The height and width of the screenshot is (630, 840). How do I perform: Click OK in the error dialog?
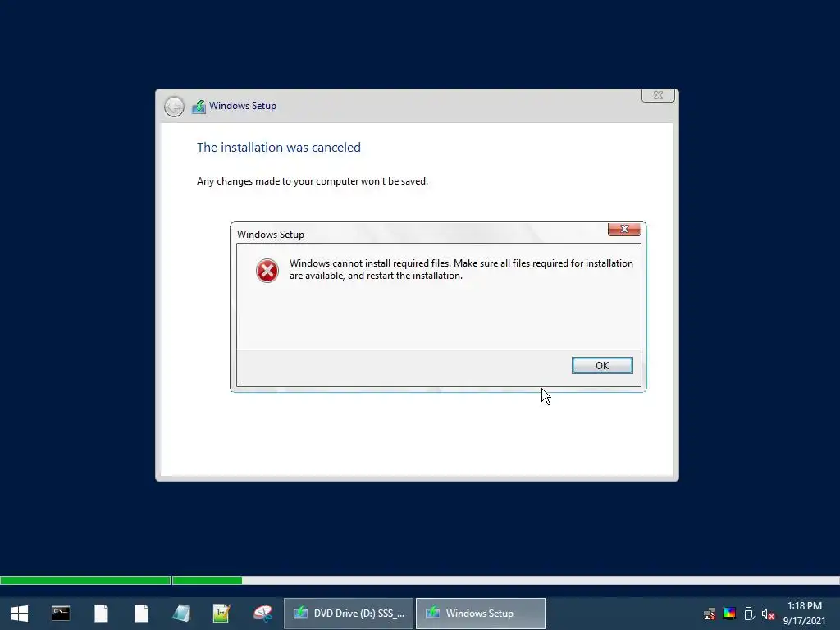point(602,365)
